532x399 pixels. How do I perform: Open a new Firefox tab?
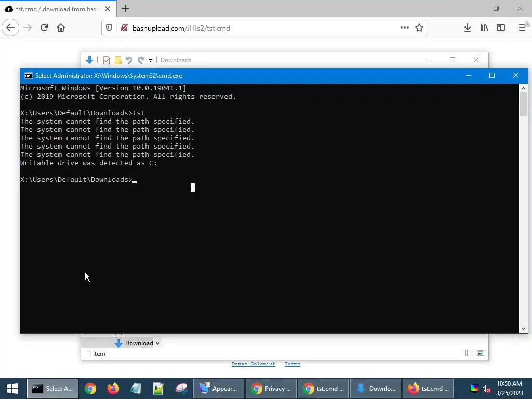click(125, 8)
